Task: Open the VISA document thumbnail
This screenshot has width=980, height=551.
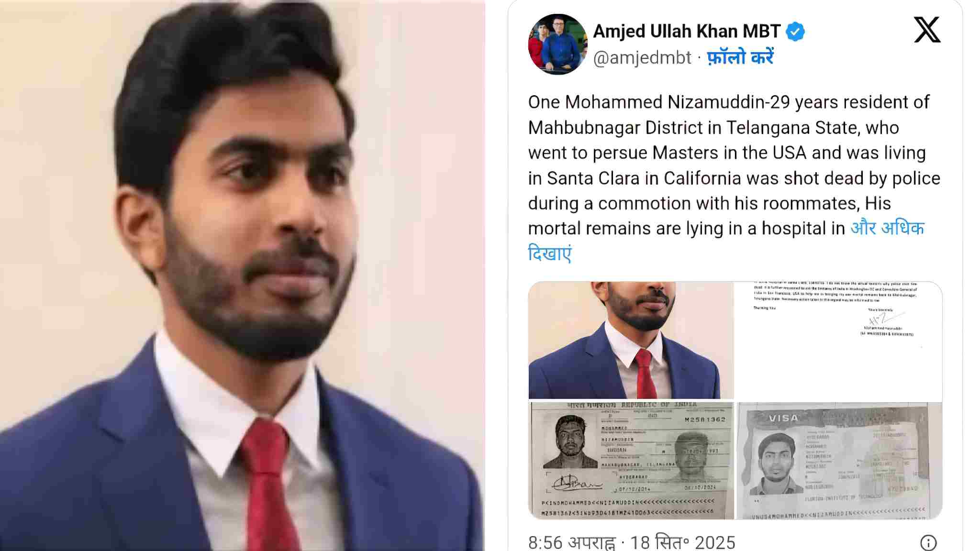Action: pyautogui.click(x=839, y=461)
